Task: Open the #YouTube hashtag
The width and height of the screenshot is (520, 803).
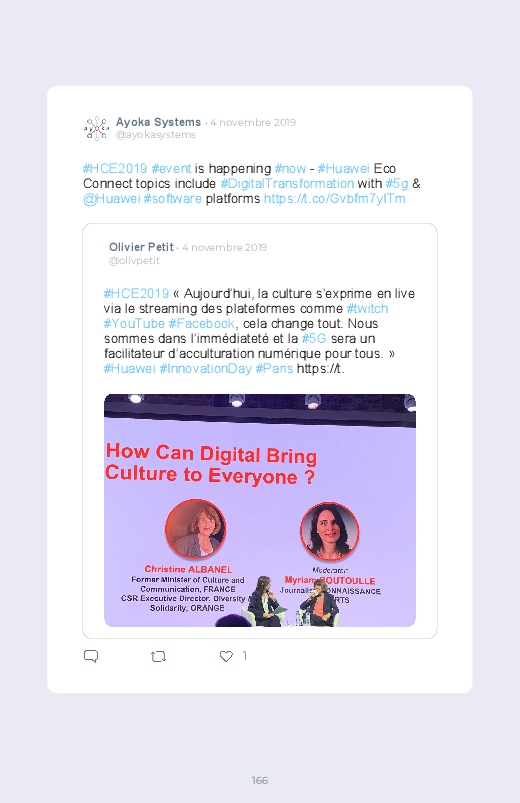Action: pos(134,323)
